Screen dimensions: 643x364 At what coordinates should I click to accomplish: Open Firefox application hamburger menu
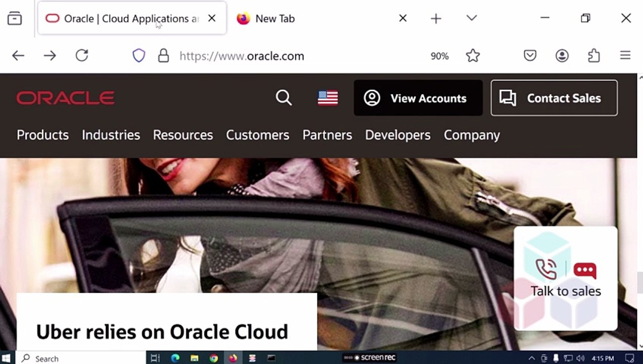click(x=625, y=56)
